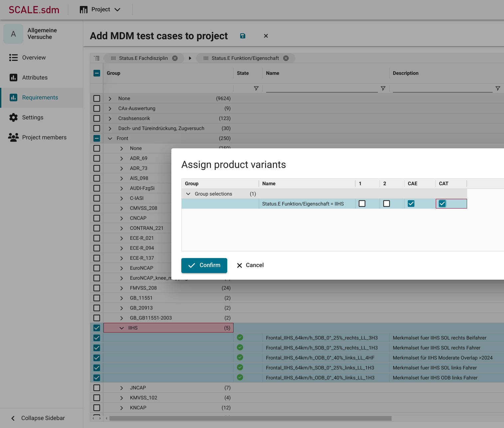The width and height of the screenshot is (504, 428).
Task: Collapse the IIHS subgroup
Action: (122, 328)
